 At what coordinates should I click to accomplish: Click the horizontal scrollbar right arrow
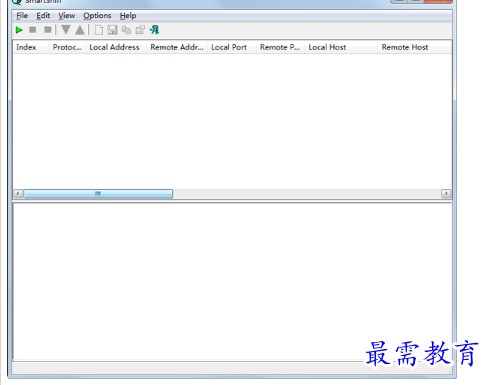[446, 194]
